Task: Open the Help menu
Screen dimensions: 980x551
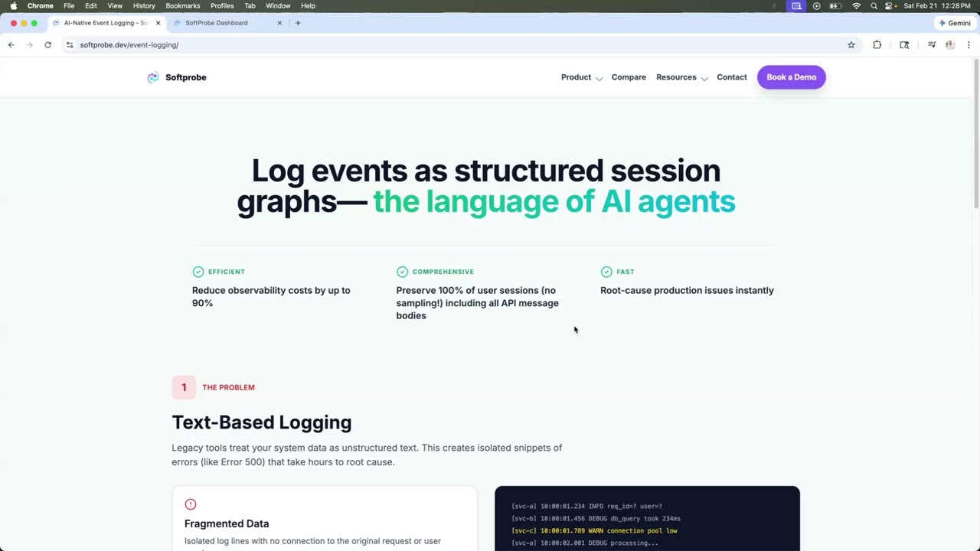Action: [x=308, y=5]
